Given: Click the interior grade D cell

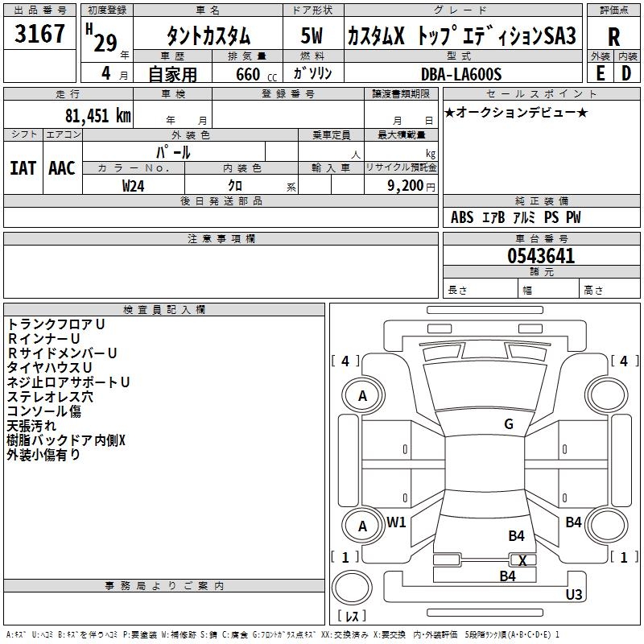Looking at the screenshot, I should point(627,73).
